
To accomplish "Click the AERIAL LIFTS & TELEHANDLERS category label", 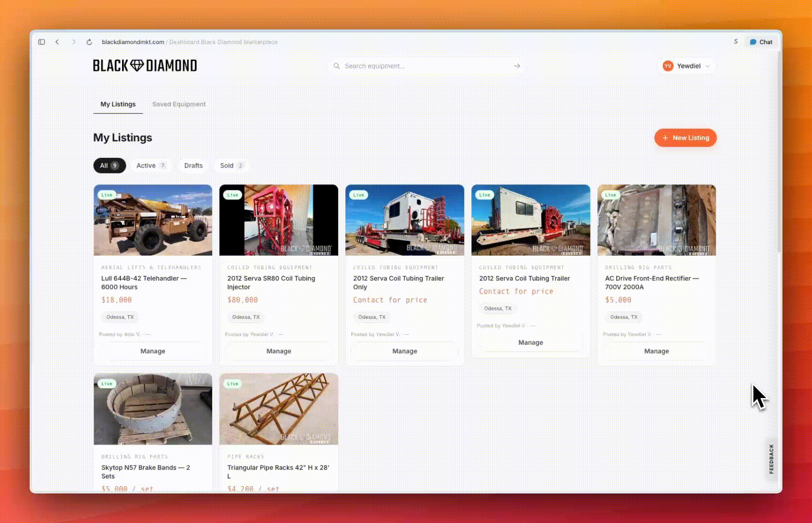I will click(x=151, y=267).
